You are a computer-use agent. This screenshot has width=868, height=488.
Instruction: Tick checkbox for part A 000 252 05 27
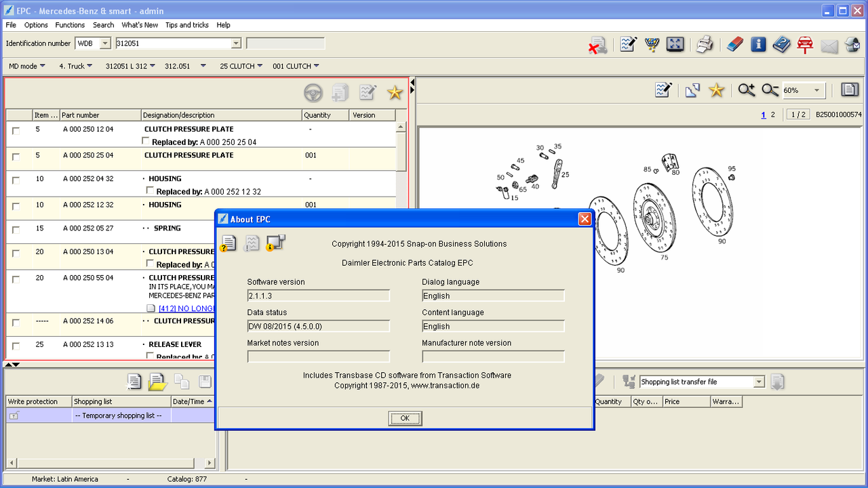coord(16,230)
